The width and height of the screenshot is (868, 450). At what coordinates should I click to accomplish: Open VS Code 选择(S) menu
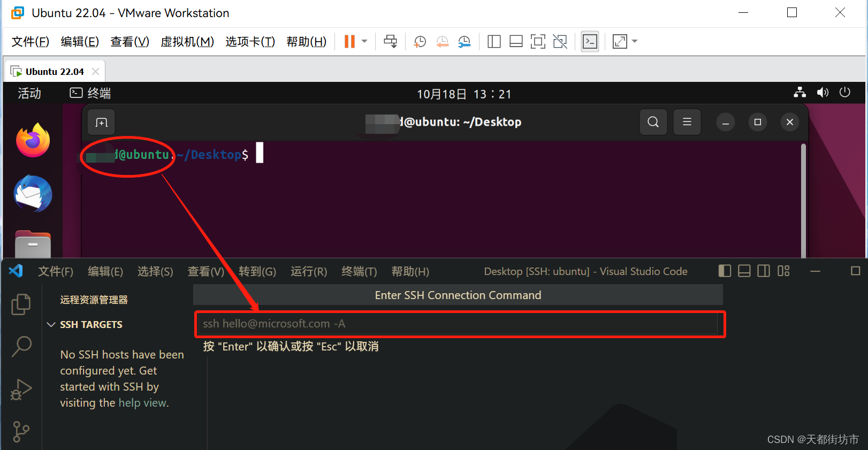point(155,272)
